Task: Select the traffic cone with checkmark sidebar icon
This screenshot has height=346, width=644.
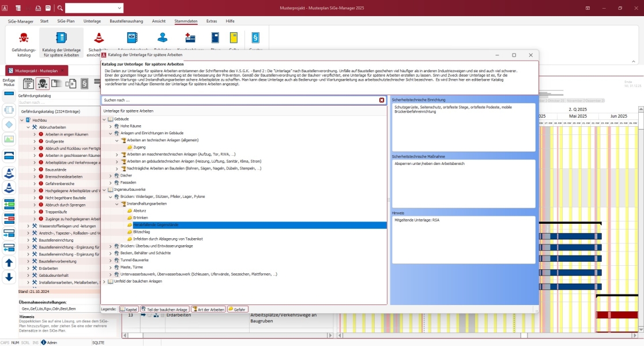Action: pyautogui.click(x=9, y=173)
